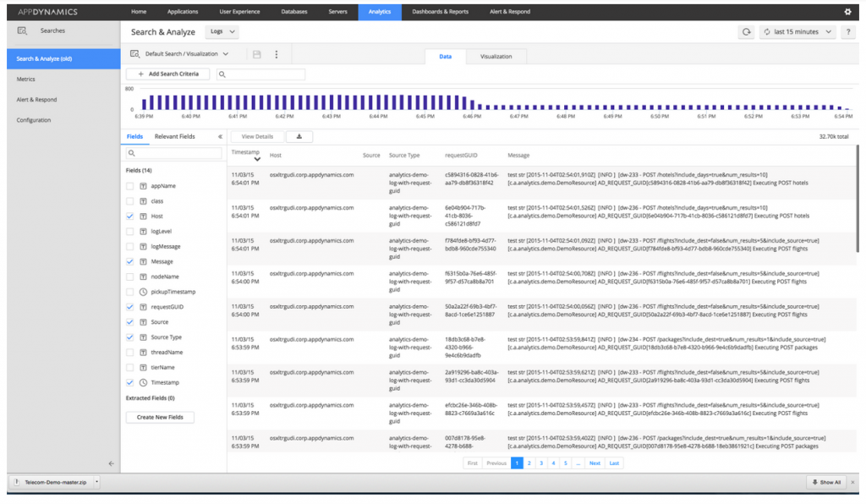Click Add Search Criteria button
The width and height of the screenshot is (866, 504).
(168, 74)
